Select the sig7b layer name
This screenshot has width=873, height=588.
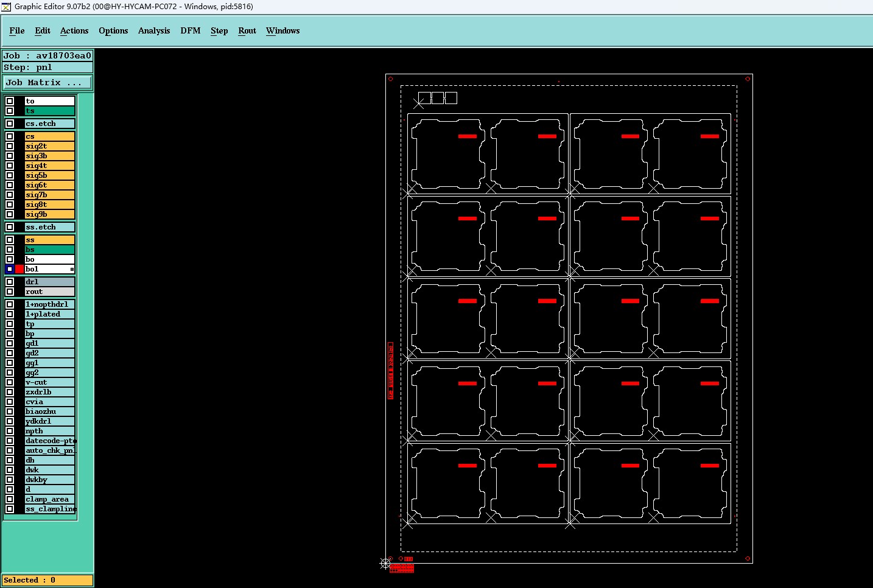[49, 195]
